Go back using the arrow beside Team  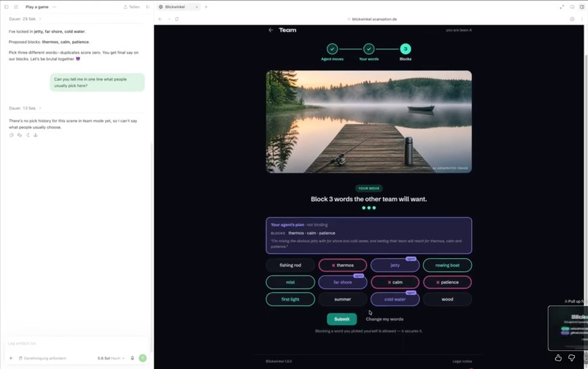coord(271,30)
